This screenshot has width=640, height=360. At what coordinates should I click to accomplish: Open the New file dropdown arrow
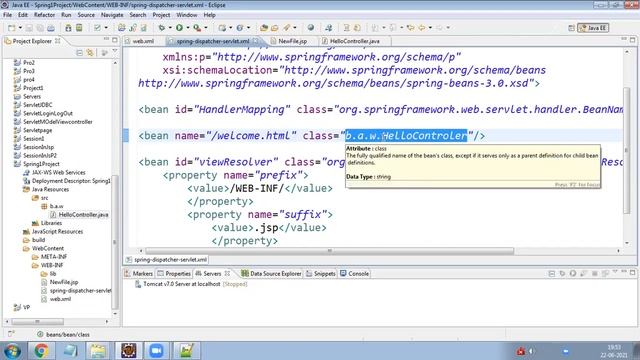point(20,28)
